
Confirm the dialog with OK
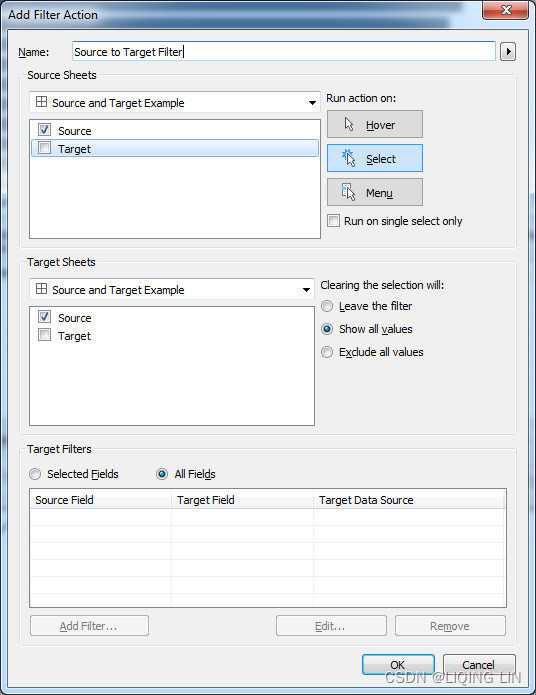[398, 664]
